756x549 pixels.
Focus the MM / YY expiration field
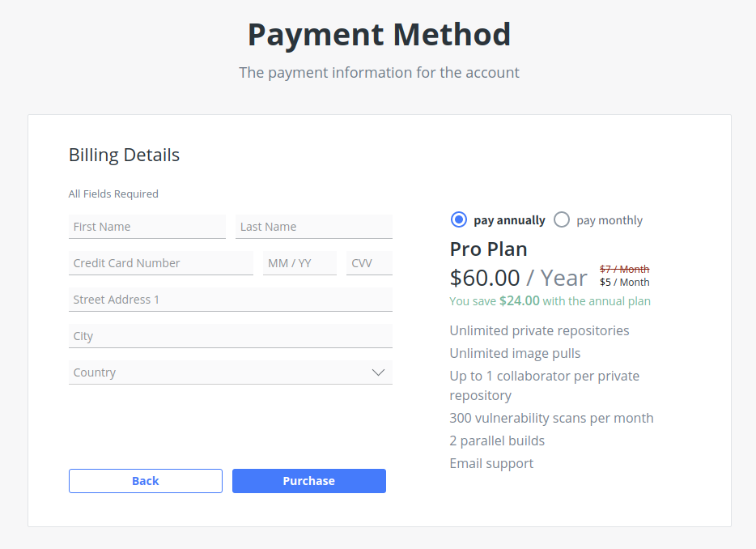click(x=299, y=263)
